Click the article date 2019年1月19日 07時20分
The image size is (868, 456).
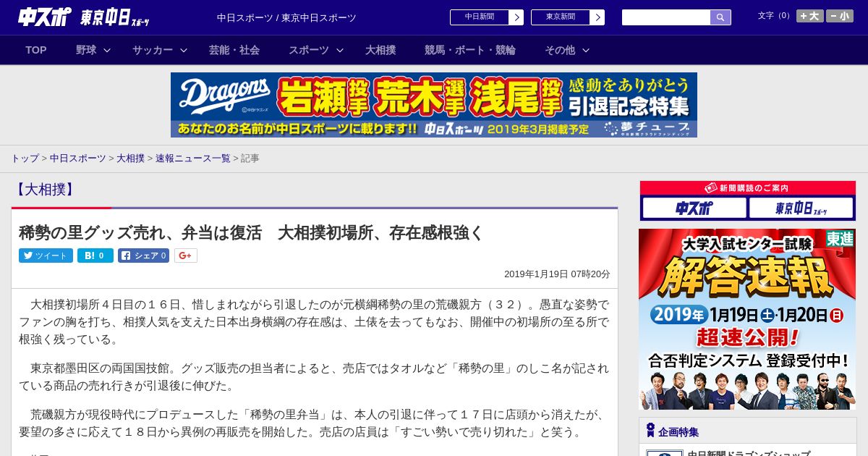coord(557,274)
